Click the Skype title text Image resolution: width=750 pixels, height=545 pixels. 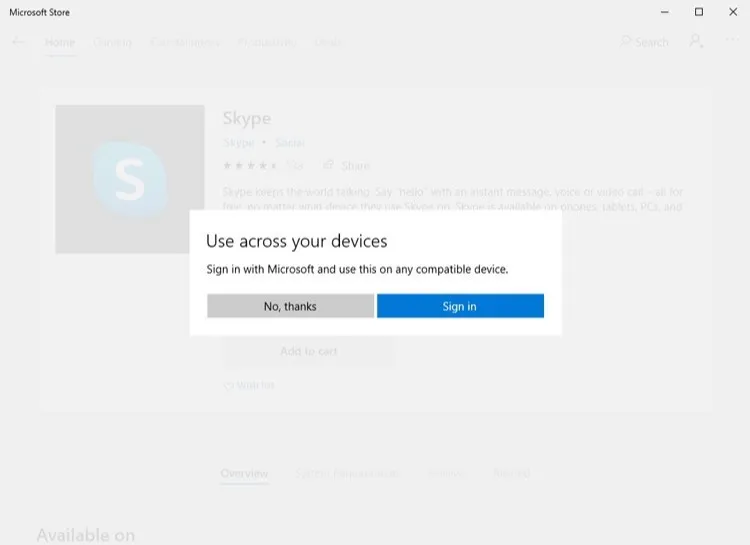click(x=247, y=119)
